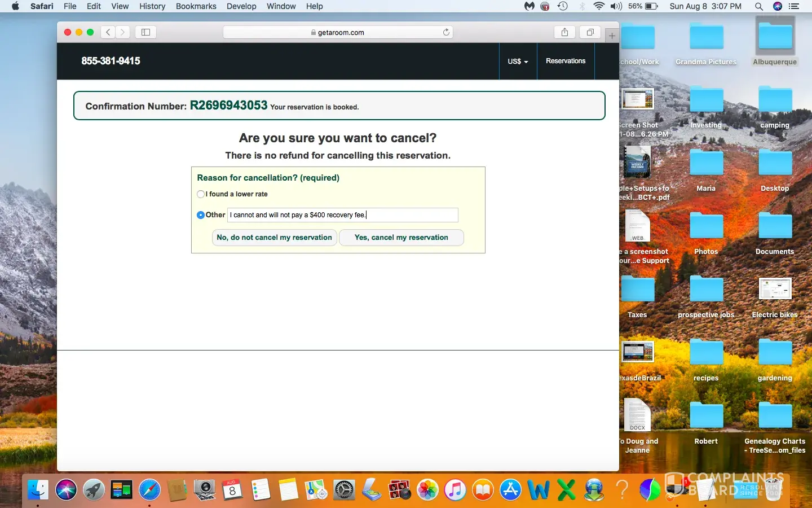
Task: Open the Wi-Fi status icon
Action: [599, 6]
